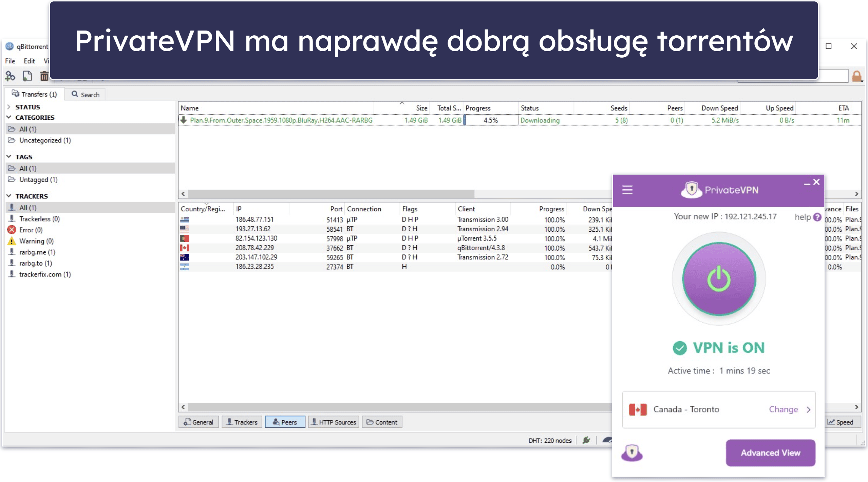This screenshot has height=482, width=868.
Task: Click DHT: 220 nodes status text
Action: [550, 441]
